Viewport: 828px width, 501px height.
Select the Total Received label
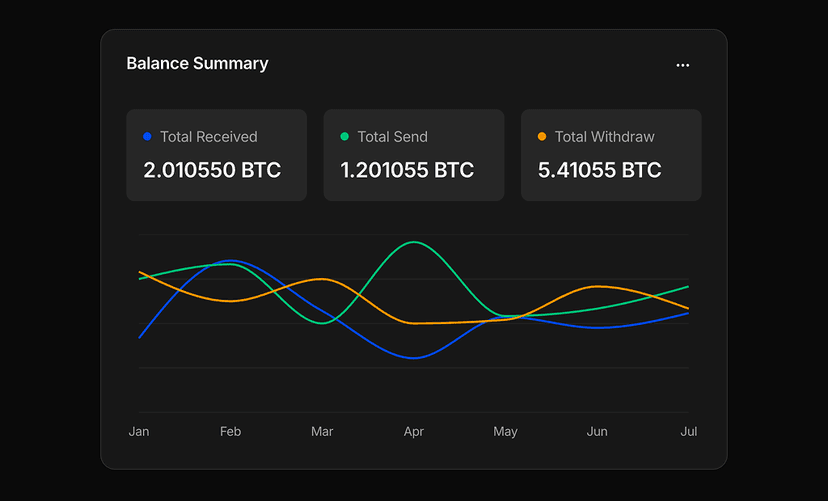pyautogui.click(x=208, y=137)
